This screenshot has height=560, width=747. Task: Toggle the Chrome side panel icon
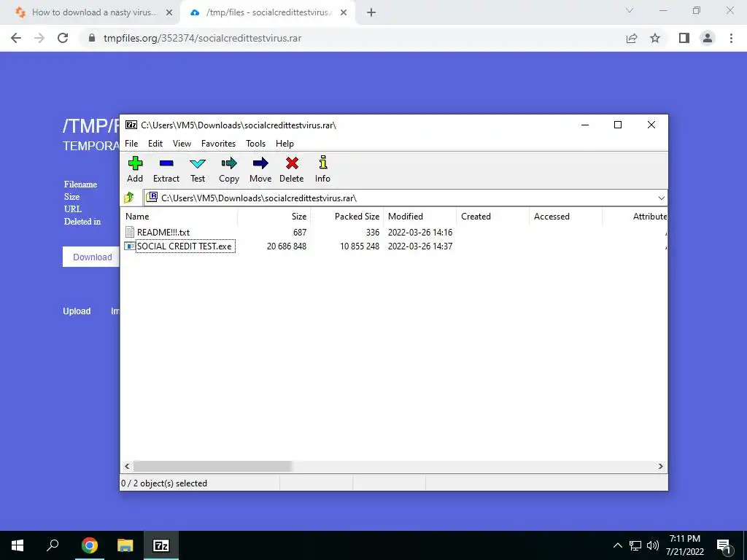(684, 38)
